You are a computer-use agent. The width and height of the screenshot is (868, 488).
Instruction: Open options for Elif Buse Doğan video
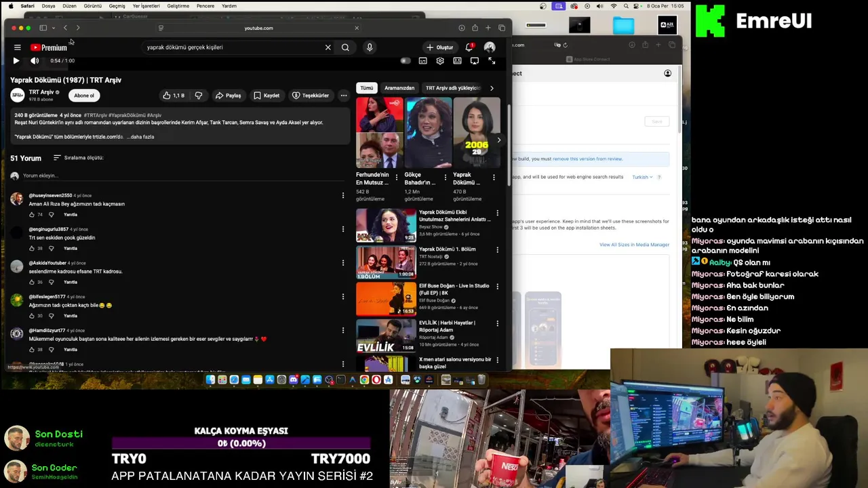pos(498,287)
